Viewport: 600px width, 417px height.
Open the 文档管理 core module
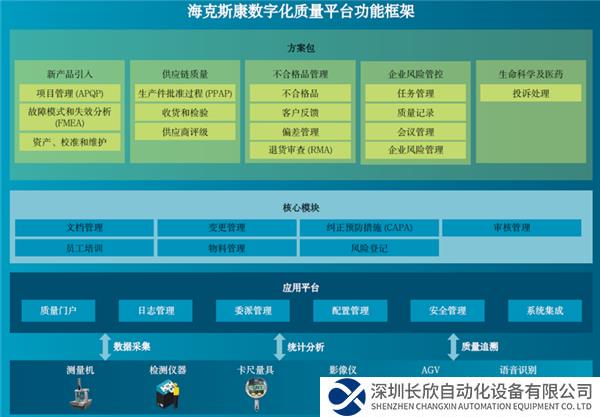pyautogui.click(x=84, y=228)
